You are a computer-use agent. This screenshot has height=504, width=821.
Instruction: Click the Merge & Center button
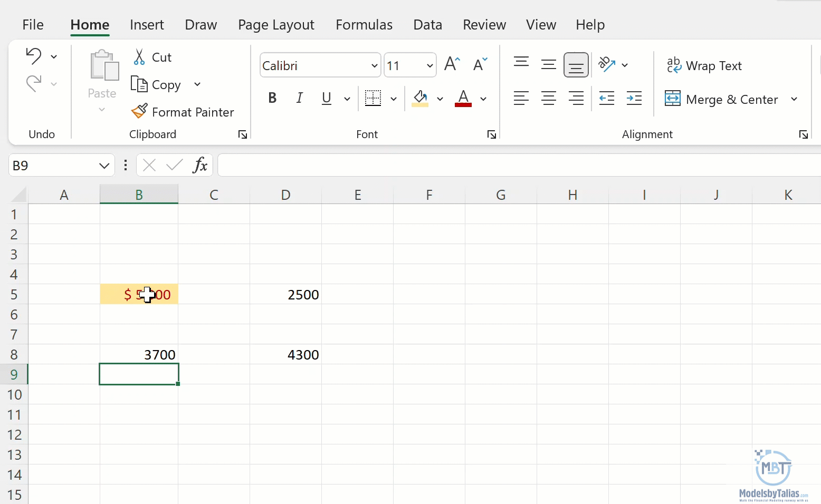[724, 99]
